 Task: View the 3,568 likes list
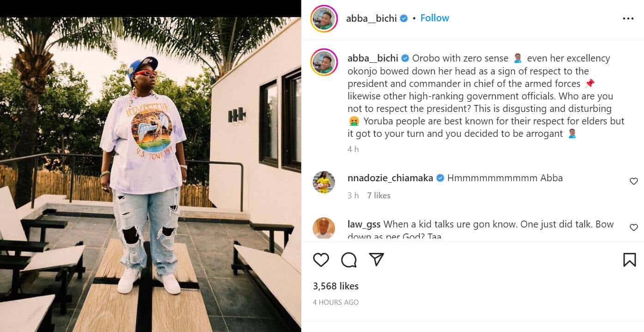click(x=335, y=286)
